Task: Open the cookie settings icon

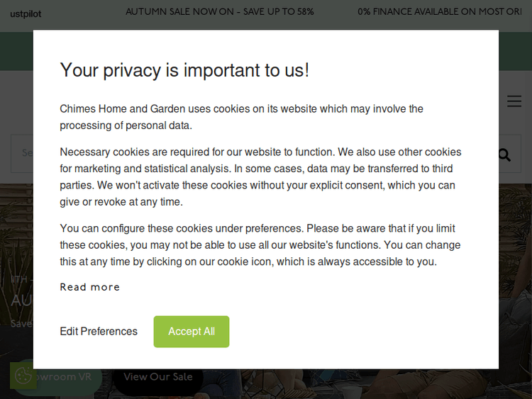Action: 23,376
